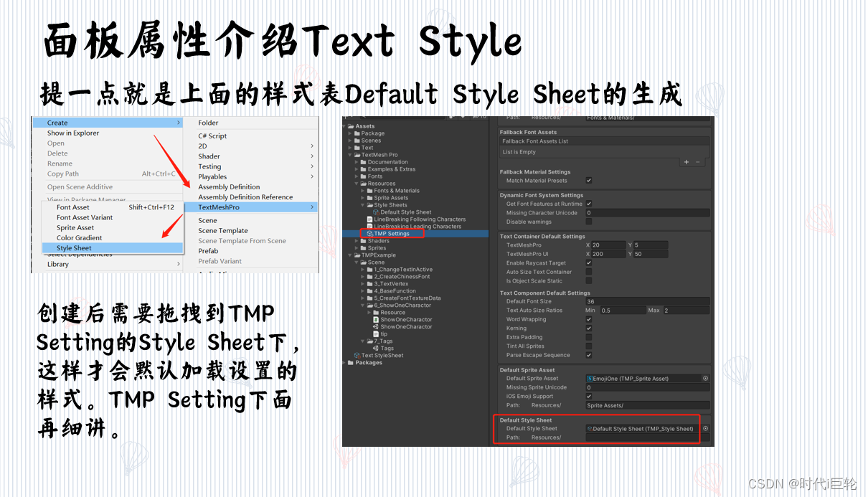This screenshot has height=497, width=868.
Task: Collapse the Resources folder arrow
Action: (x=357, y=184)
